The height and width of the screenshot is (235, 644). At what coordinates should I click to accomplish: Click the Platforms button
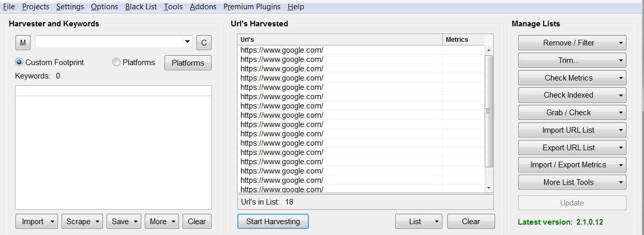pyautogui.click(x=188, y=63)
